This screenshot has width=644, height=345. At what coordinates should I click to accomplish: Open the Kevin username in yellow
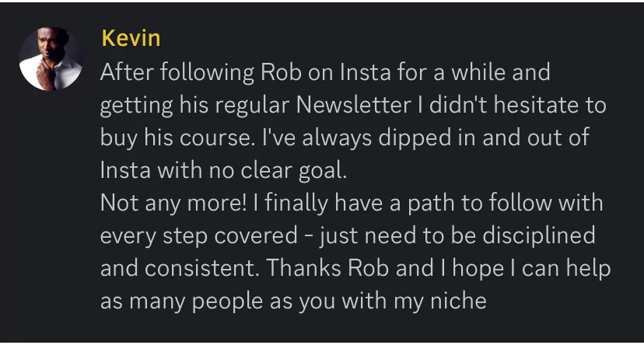click(x=131, y=38)
